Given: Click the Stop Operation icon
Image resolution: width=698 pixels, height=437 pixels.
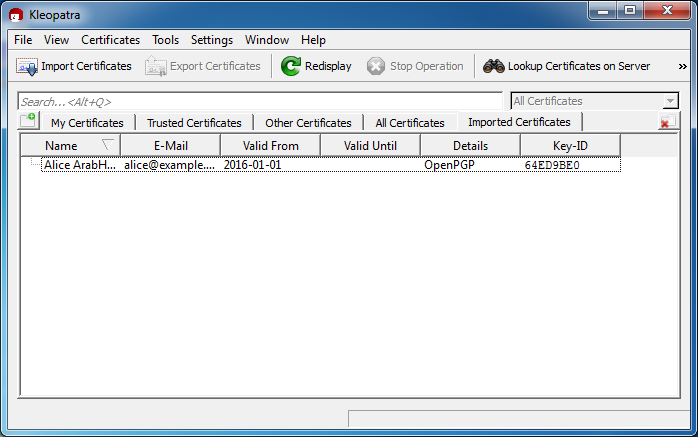Looking at the screenshot, I should (376, 66).
